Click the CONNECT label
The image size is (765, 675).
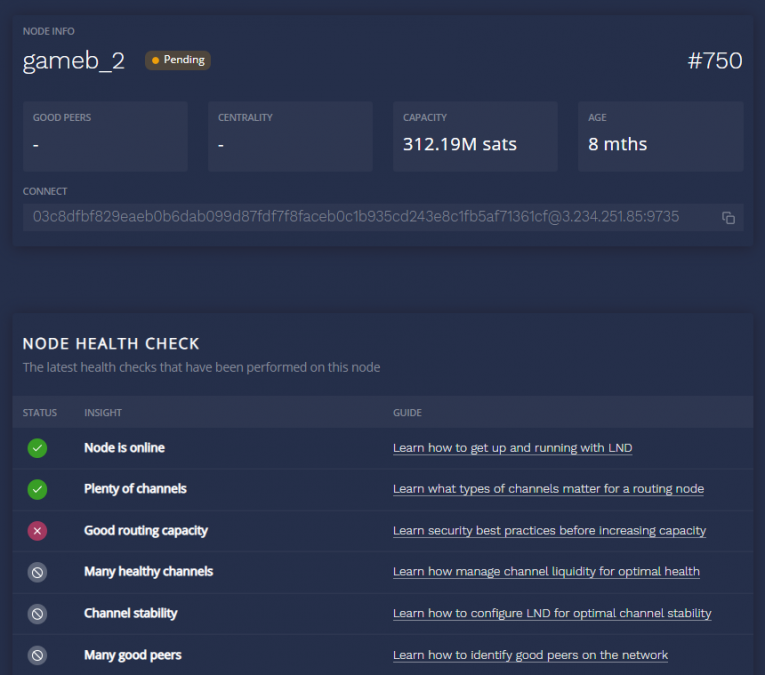pyautogui.click(x=45, y=191)
